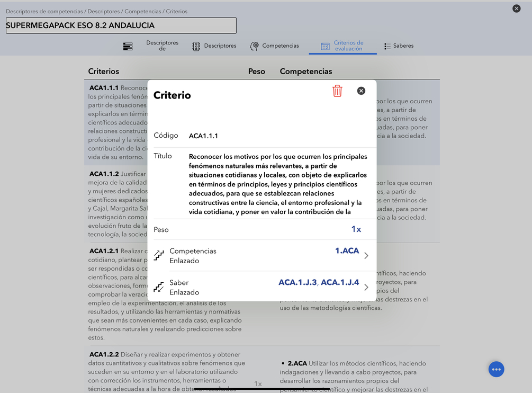This screenshot has width=532, height=393.
Task: Click the 1x weight of row ACA1.2.2
Action: [258, 383]
